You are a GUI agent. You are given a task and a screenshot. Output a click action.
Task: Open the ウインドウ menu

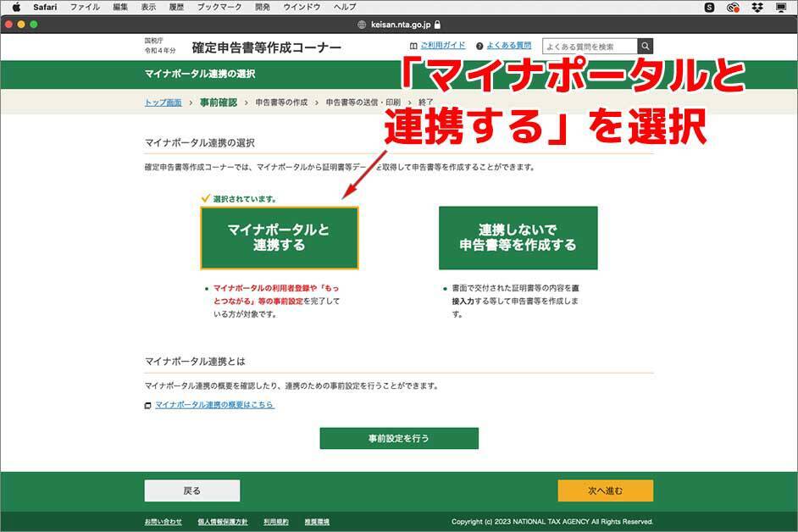click(302, 7)
